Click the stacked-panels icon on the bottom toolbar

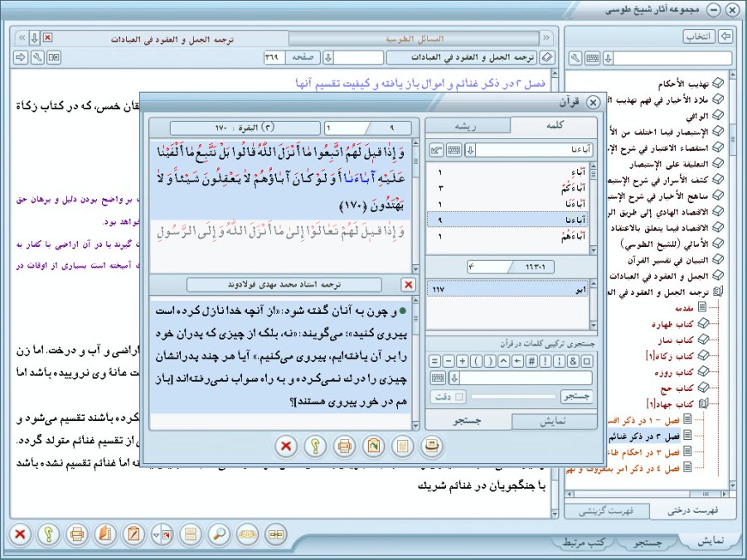point(191,534)
